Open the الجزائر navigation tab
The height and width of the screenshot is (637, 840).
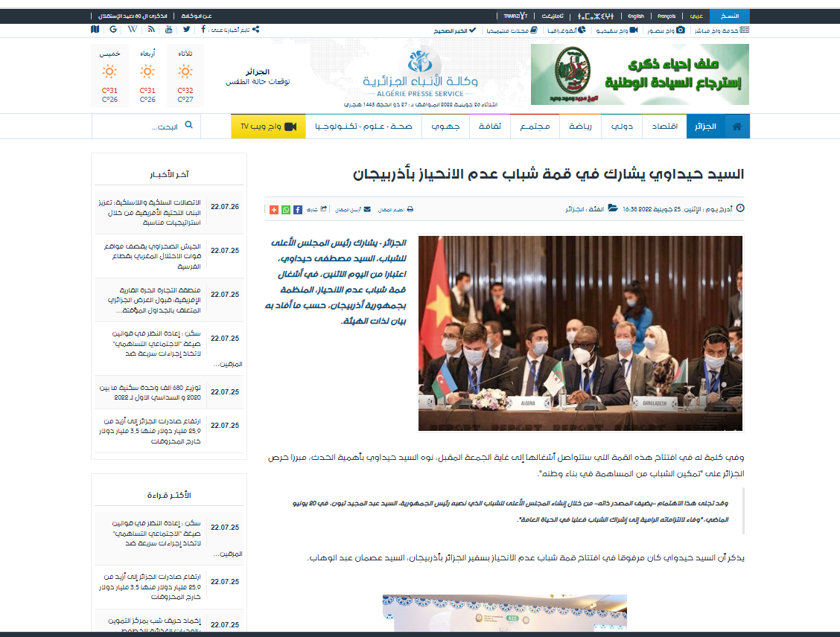click(x=705, y=127)
